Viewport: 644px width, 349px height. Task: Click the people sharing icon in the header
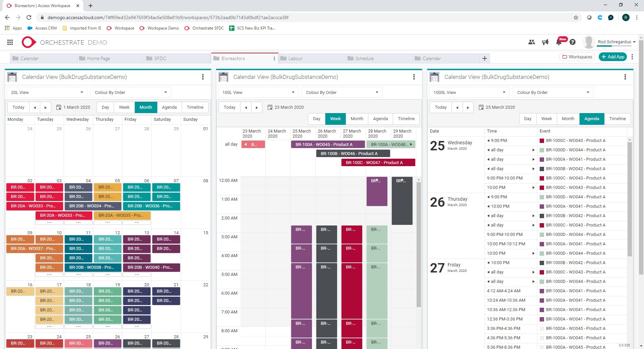[x=531, y=42]
